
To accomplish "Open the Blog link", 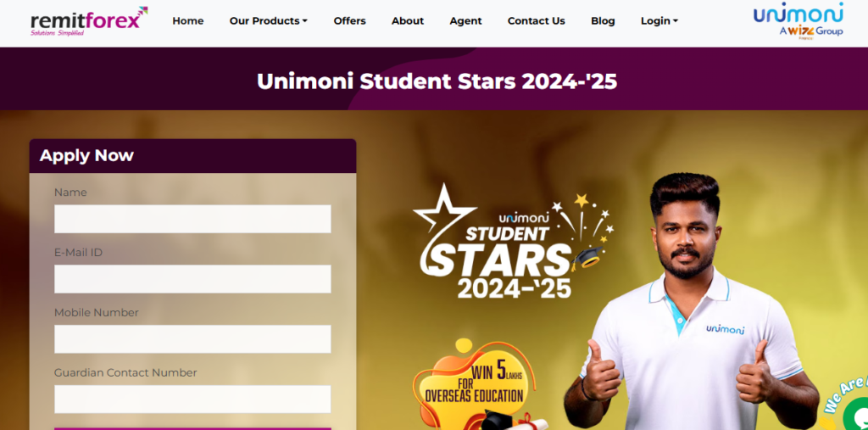I will click(603, 21).
